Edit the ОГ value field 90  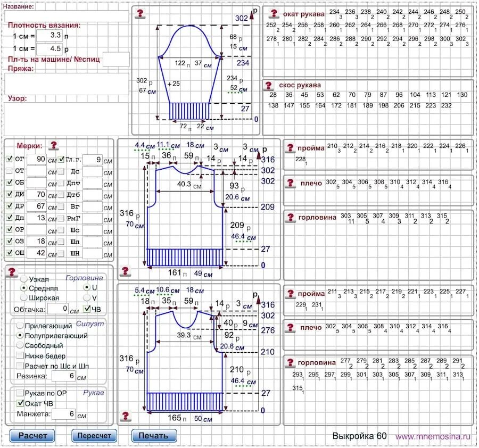(x=37, y=160)
